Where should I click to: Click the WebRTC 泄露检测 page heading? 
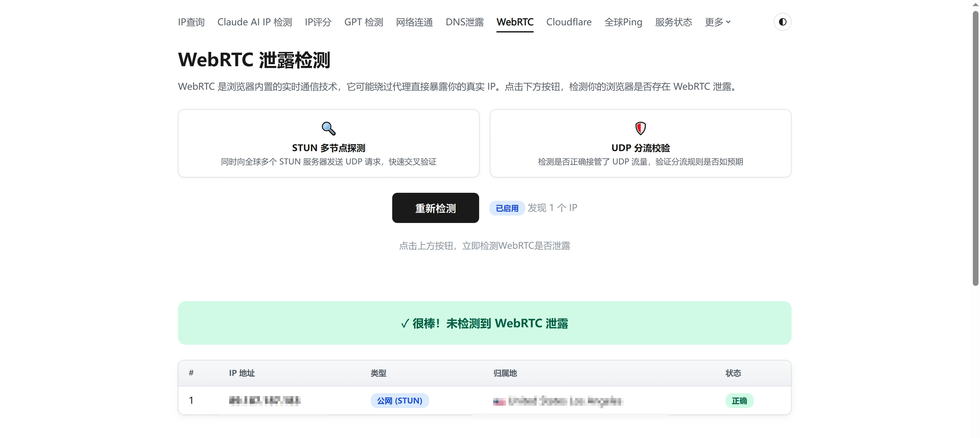point(254,60)
